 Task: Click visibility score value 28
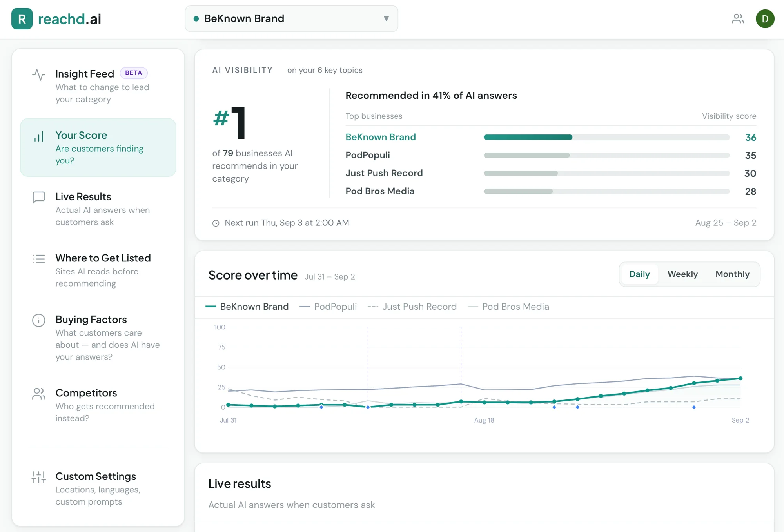[x=750, y=191]
